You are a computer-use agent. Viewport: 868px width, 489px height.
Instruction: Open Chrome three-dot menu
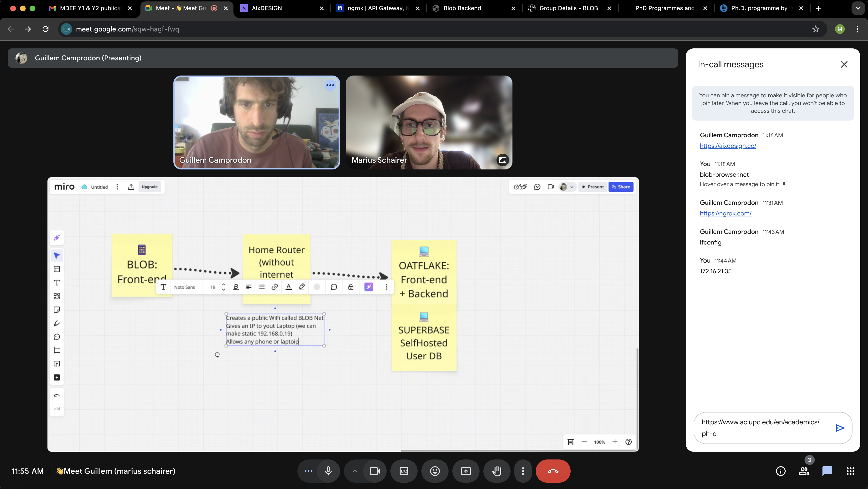(x=857, y=29)
